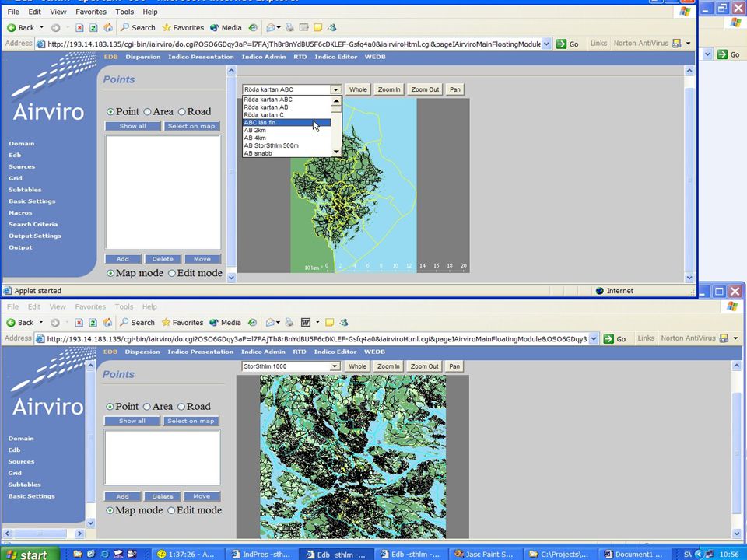Screen dimensions: 747x560
Task: Click History icon in top browser toolbar
Action: [x=253, y=28]
